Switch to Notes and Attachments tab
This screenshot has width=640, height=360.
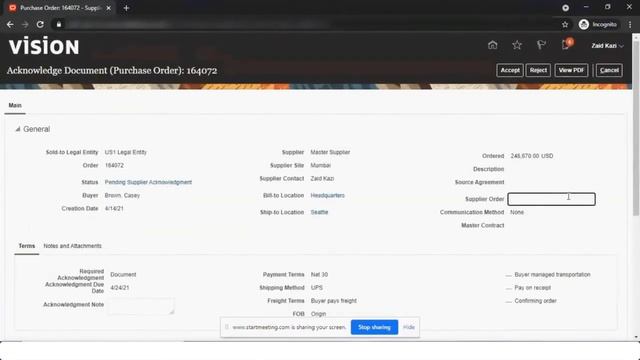point(72,246)
